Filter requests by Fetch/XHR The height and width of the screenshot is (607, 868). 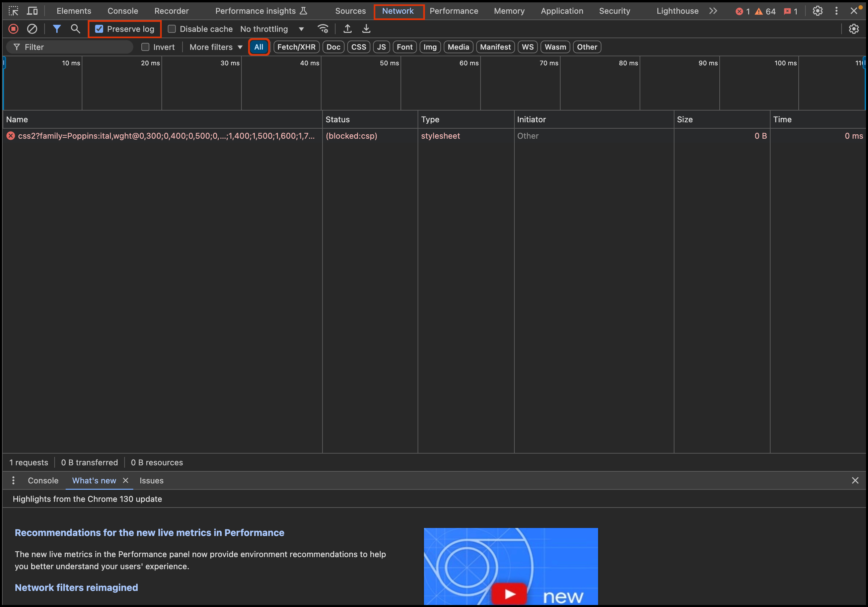(296, 47)
